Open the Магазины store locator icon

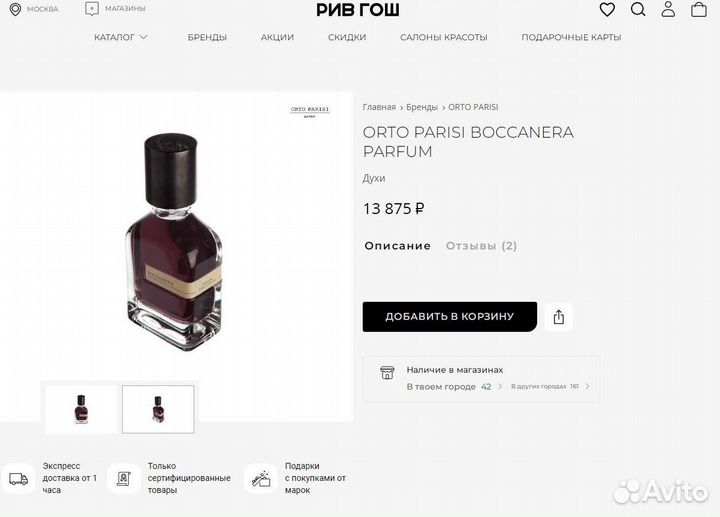tap(92, 9)
